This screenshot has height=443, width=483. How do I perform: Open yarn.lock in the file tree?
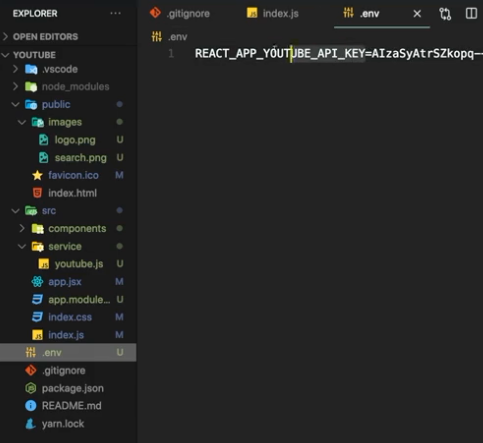[63, 424]
